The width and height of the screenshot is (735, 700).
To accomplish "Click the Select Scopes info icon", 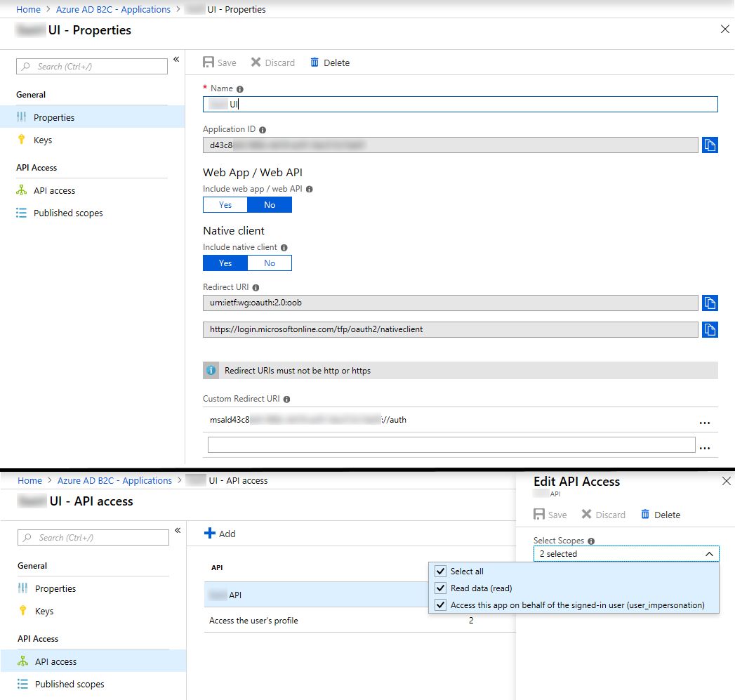I will [x=591, y=541].
